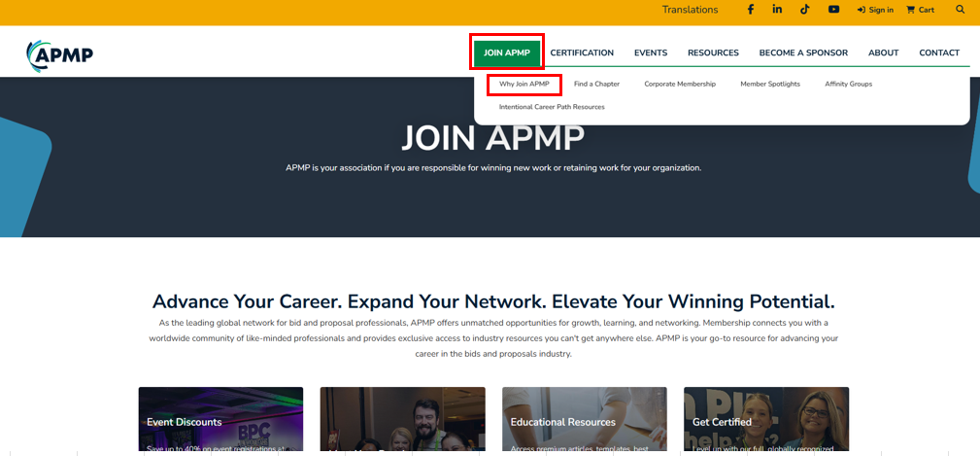The width and height of the screenshot is (980, 456).
Task: Select Affinity Groups submenu item
Action: tap(848, 84)
